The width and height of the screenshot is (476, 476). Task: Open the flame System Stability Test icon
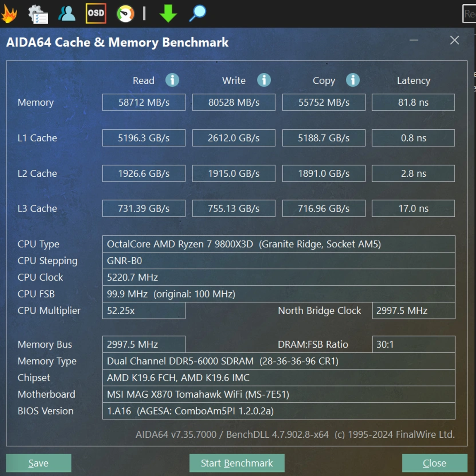tap(9, 14)
